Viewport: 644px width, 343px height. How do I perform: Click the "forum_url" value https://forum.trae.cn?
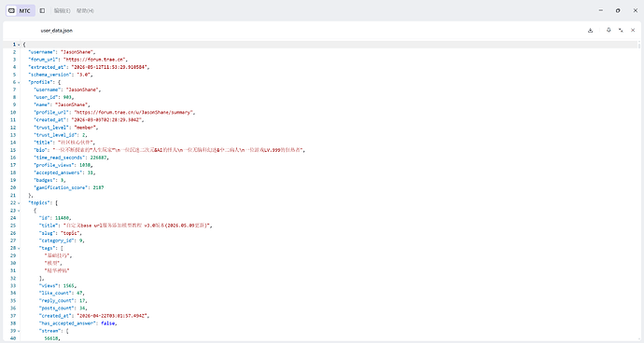pyautogui.click(x=95, y=60)
